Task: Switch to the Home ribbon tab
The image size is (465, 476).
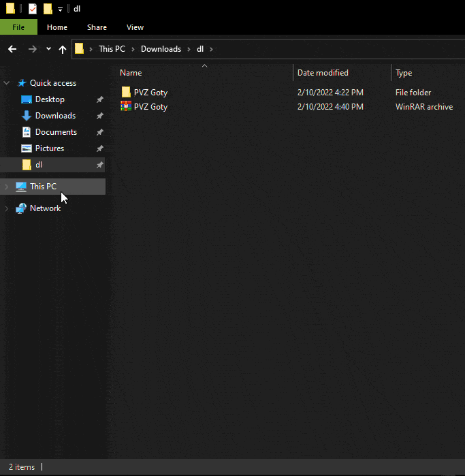Action: [x=57, y=27]
